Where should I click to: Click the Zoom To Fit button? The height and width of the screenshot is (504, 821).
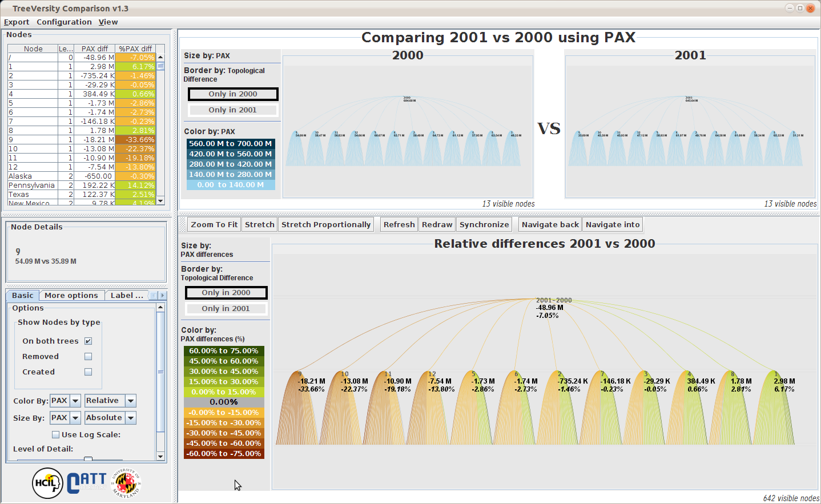(214, 224)
